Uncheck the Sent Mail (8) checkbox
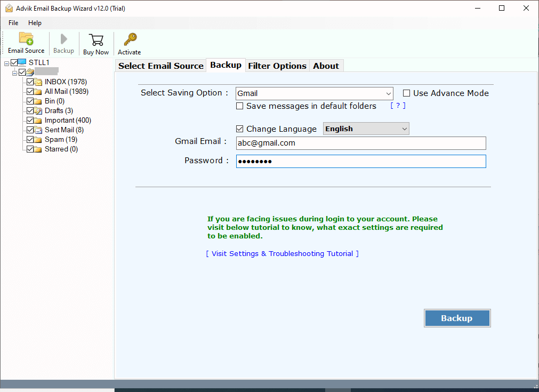 point(30,130)
